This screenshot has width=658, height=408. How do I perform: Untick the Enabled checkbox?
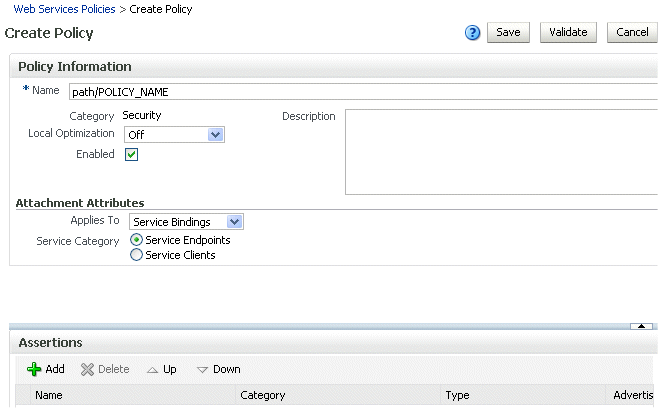tap(131, 154)
